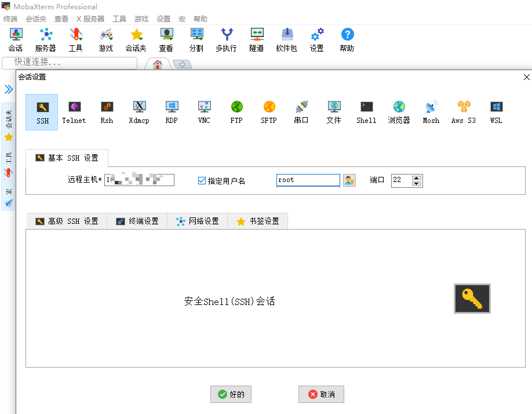Open the 工具 sidebar vertical tab

click(x=9, y=164)
